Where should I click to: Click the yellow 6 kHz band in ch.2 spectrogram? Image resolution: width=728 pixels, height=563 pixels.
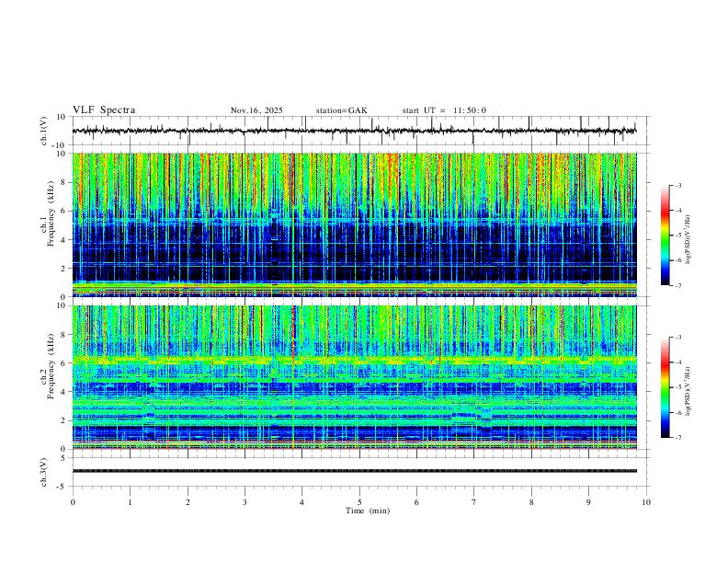tap(354, 360)
